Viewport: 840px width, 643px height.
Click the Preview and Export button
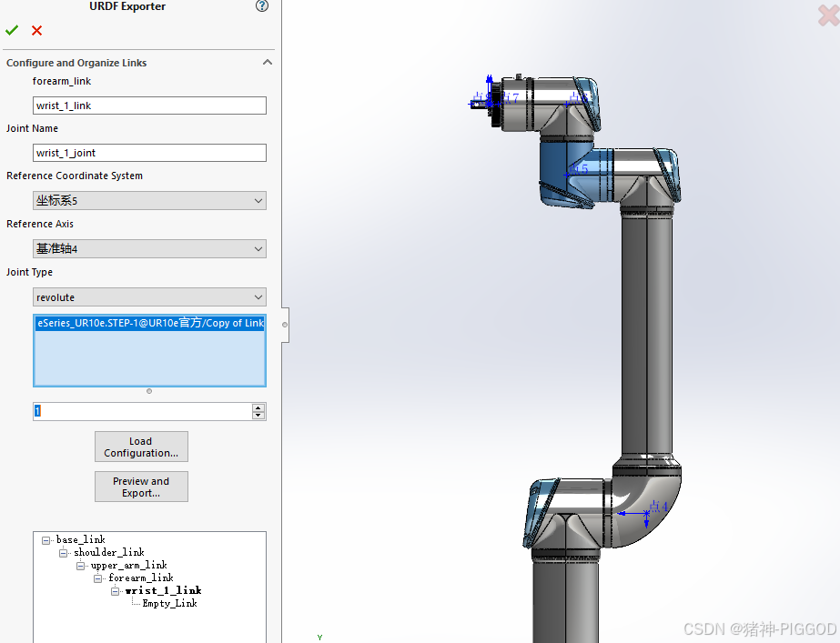pos(140,486)
